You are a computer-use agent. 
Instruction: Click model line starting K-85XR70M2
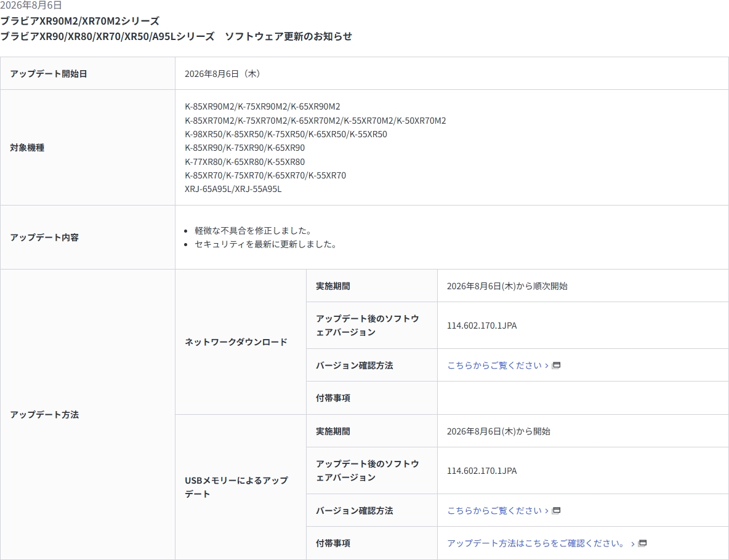[x=315, y=121]
